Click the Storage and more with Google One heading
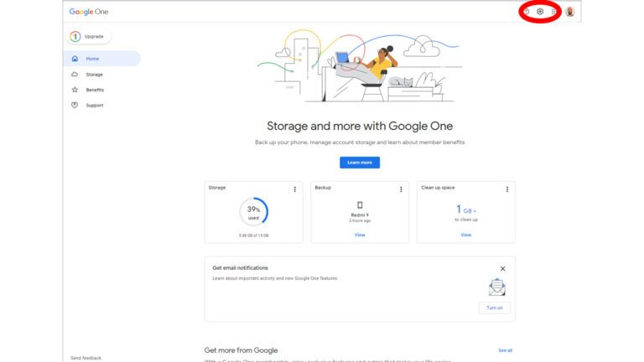Viewport: 644px width, 362px height. (360, 126)
